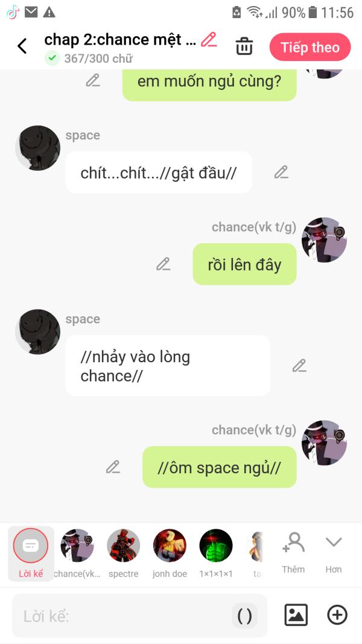
Task: Edit the 'rồi lên đây' message
Action: [x=164, y=264]
